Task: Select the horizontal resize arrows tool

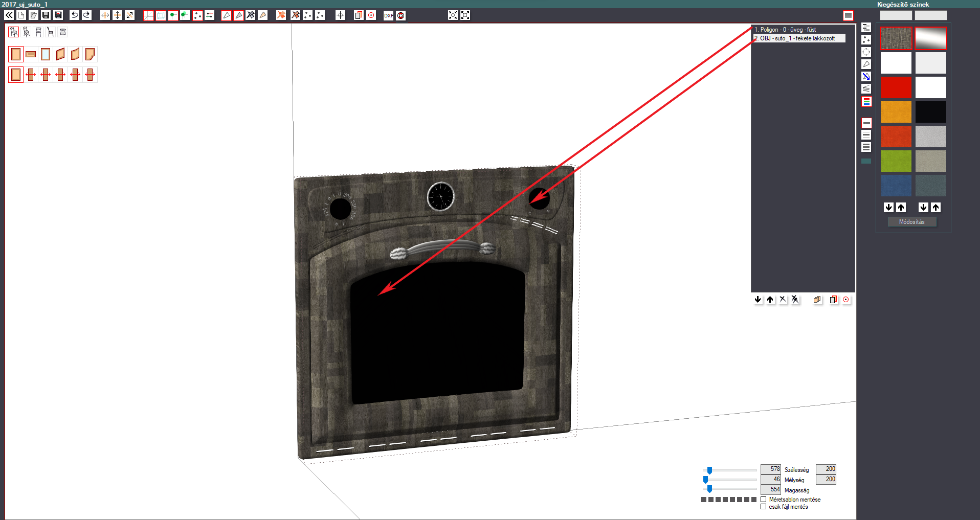Action: pyautogui.click(x=105, y=15)
